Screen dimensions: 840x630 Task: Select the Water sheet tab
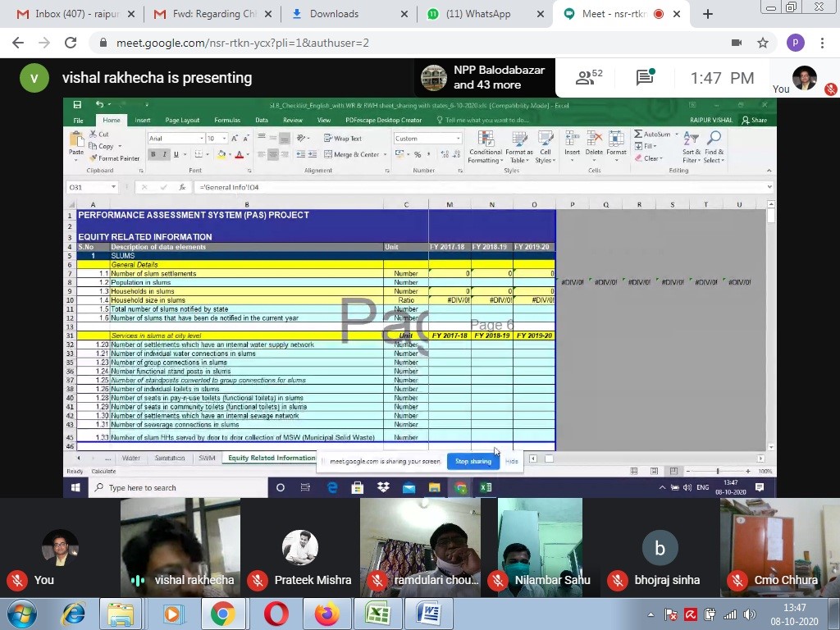click(x=130, y=459)
